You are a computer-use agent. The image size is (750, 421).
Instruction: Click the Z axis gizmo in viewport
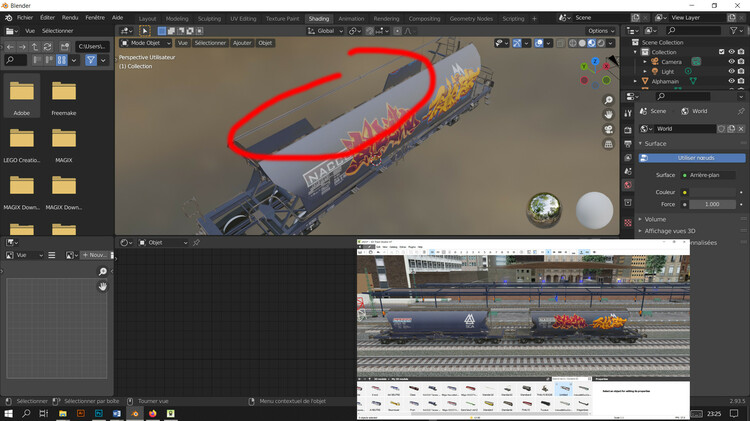click(595, 61)
